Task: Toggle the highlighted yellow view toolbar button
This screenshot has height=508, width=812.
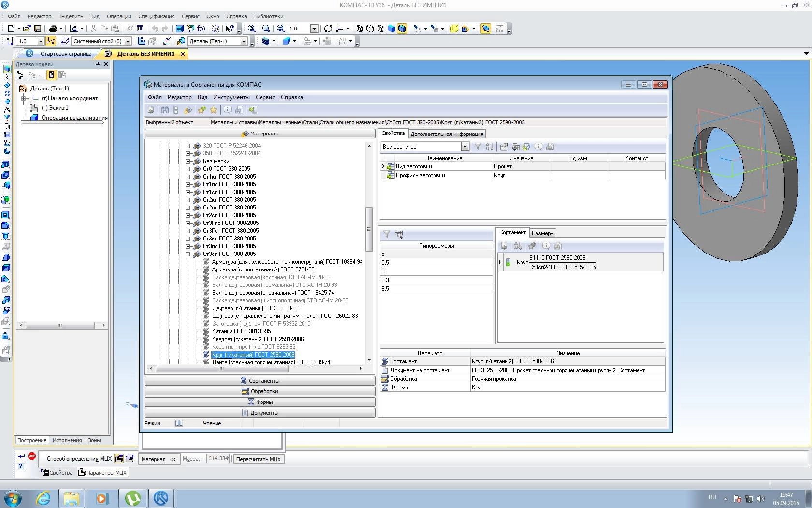Action: [x=486, y=29]
